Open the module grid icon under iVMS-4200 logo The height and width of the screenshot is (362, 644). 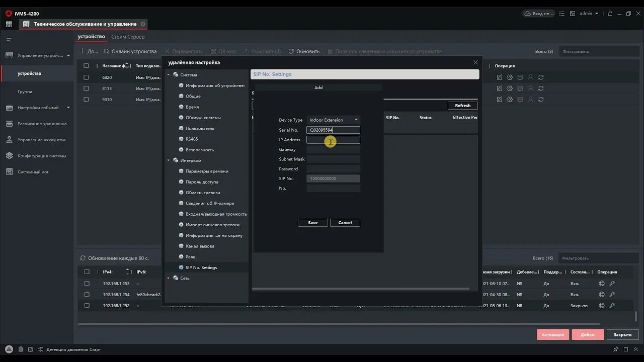(9, 24)
